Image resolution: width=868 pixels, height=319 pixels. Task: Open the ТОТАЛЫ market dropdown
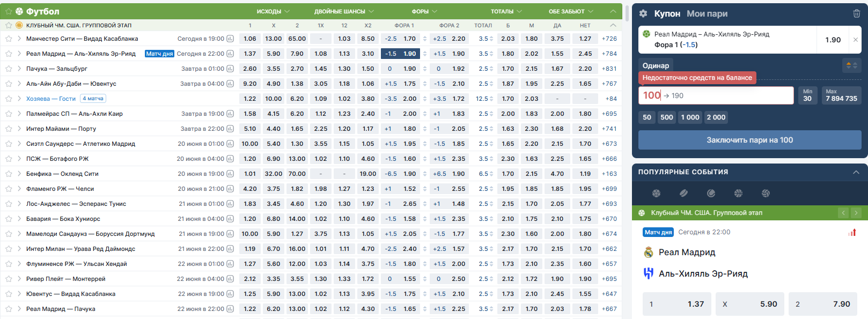coord(506,11)
